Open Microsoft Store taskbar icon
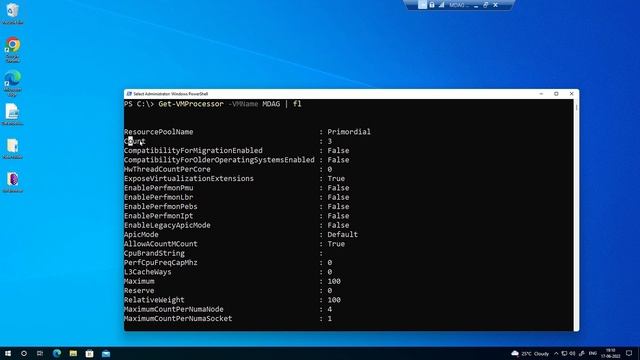This screenshot has height=360, width=640. [x=89, y=353]
